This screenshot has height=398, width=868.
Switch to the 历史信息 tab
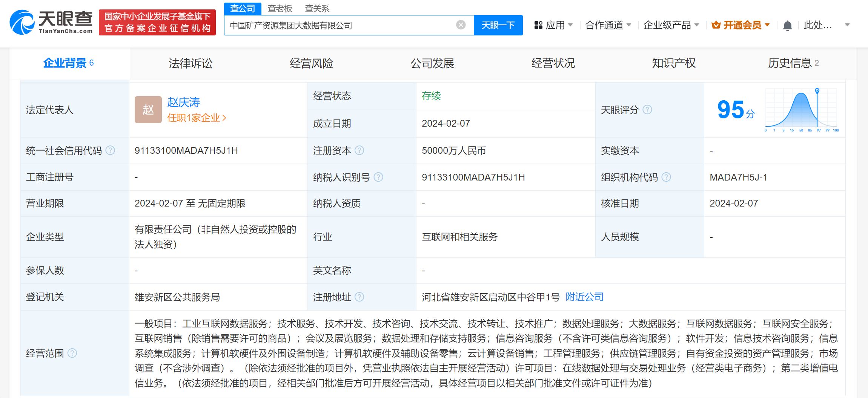793,63
